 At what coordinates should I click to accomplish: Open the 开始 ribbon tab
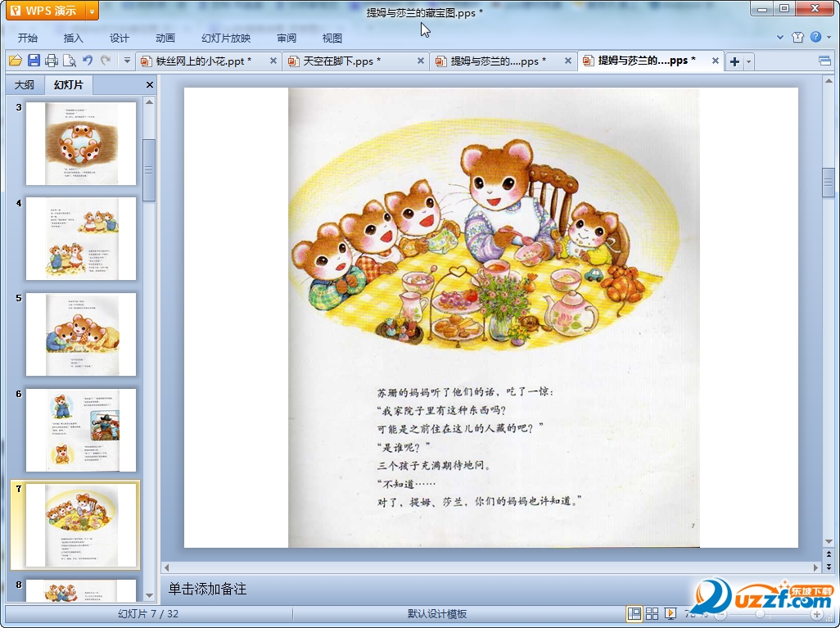coord(27,38)
